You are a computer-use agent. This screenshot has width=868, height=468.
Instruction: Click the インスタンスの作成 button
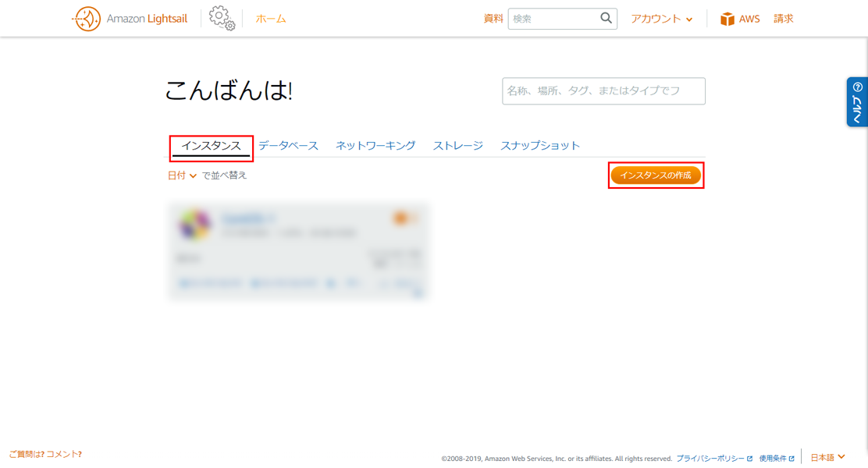(x=656, y=175)
